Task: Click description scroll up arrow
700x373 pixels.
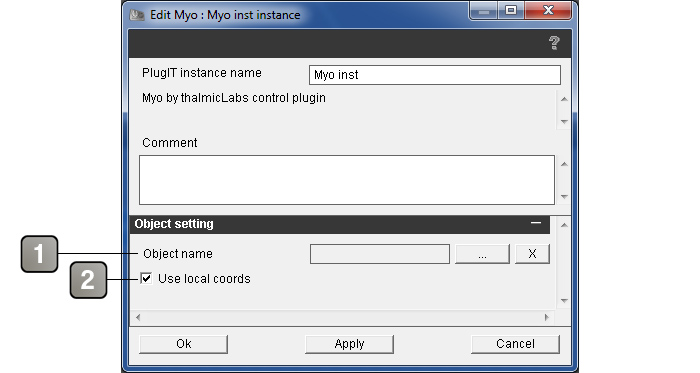Action: pos(564,99)
